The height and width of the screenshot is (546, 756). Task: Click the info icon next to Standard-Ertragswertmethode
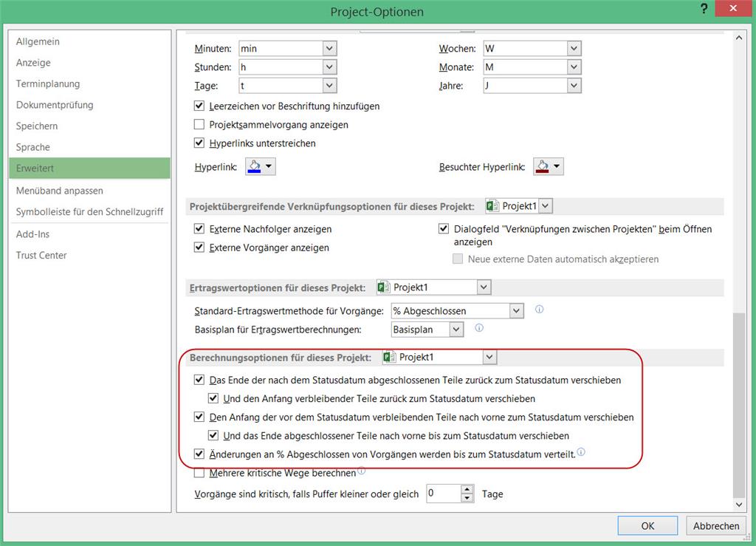[539, 309]
